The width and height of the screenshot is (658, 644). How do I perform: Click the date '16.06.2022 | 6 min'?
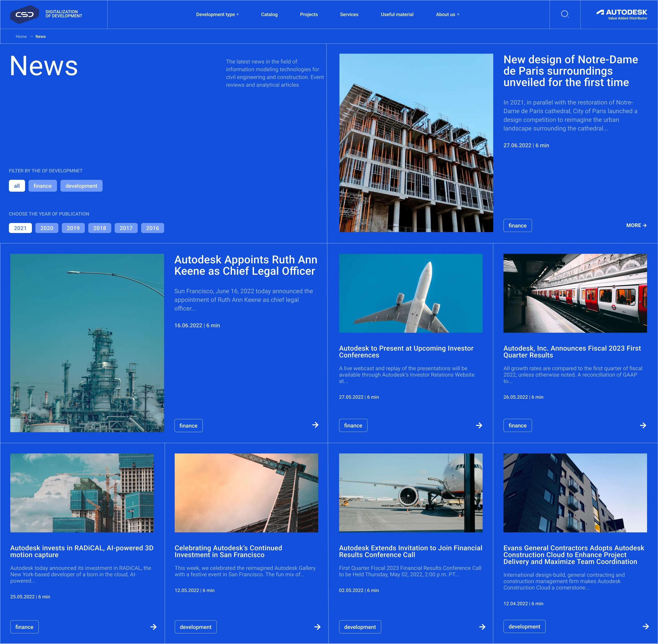pos(197,325)
